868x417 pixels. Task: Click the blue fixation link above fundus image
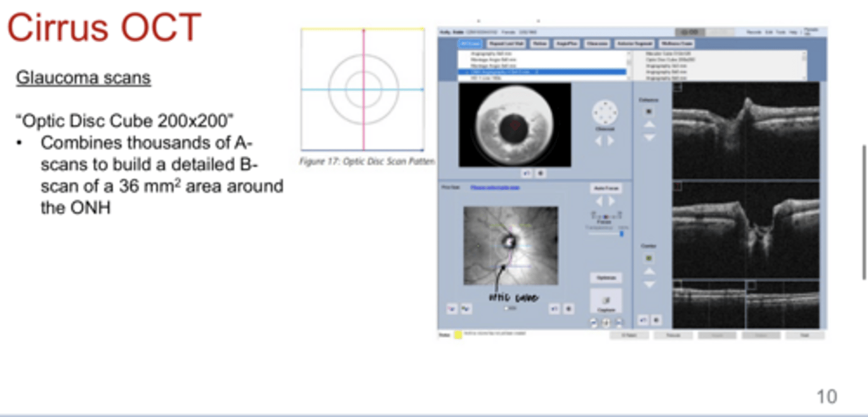click(495, 188)
